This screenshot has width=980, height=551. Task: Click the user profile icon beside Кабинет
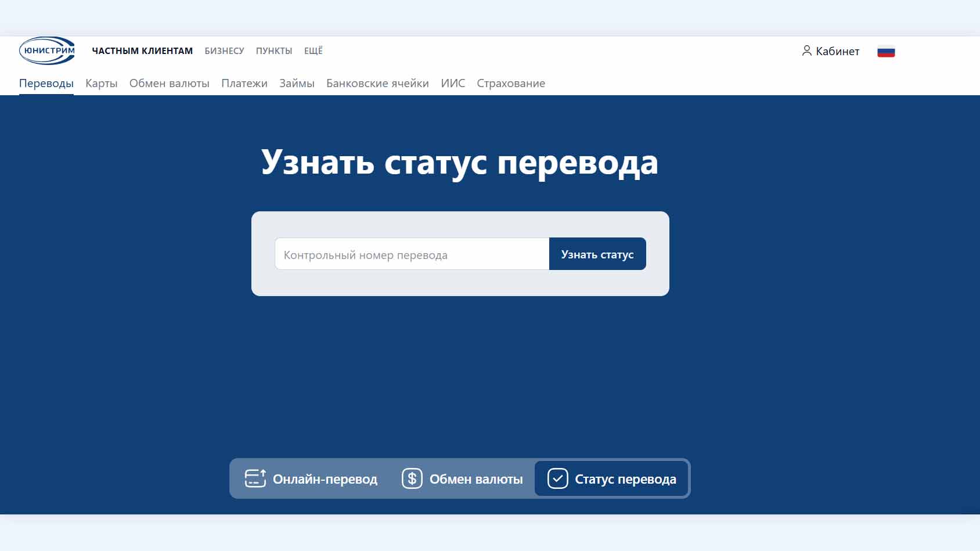806,51
